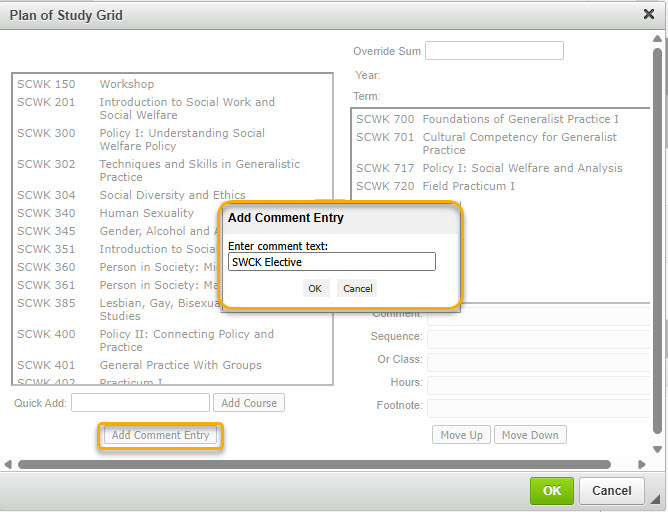Click the horizontal scrollbar thumb
The width and height of the screenshot is (668, 512).
[314, 464]
